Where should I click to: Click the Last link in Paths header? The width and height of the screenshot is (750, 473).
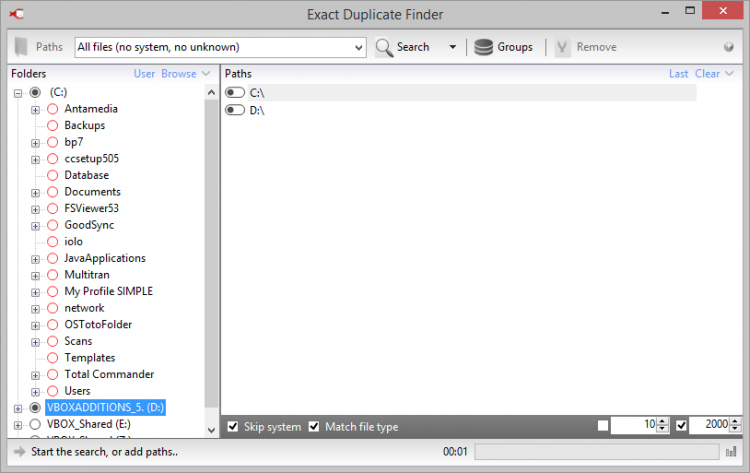(x=678, y=74)
